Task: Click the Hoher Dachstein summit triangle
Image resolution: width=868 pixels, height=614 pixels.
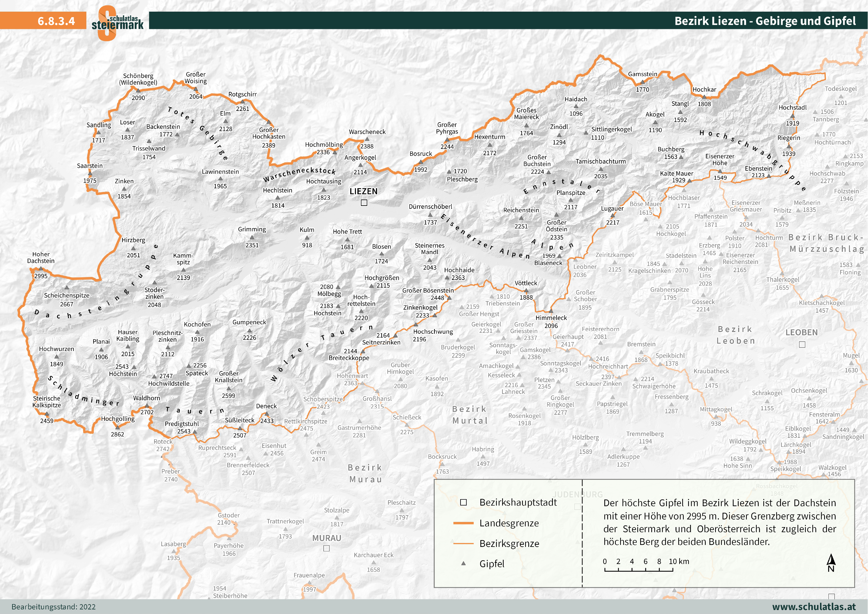Action: (41, 269)
